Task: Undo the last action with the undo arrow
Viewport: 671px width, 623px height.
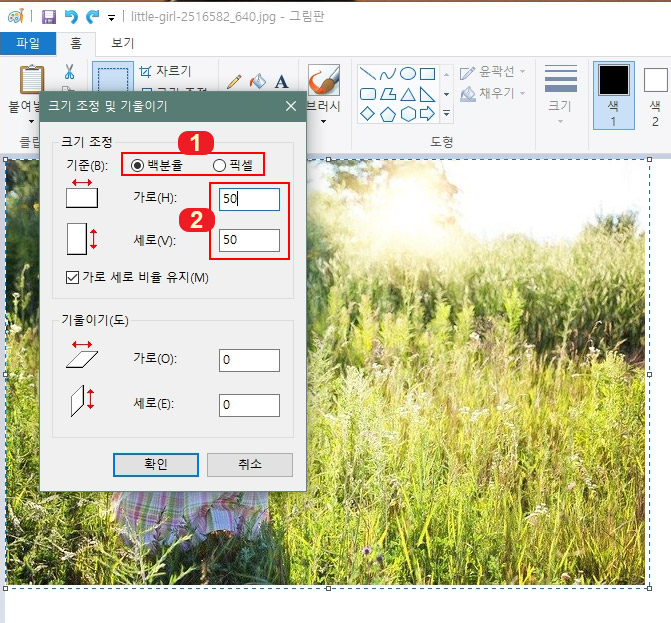Action: coord(71,17)
